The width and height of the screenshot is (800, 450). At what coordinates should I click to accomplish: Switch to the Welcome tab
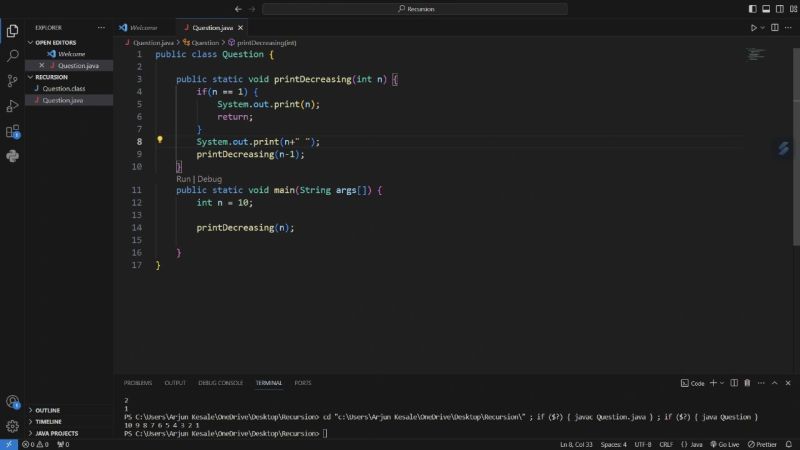click(x=143, y=28)
